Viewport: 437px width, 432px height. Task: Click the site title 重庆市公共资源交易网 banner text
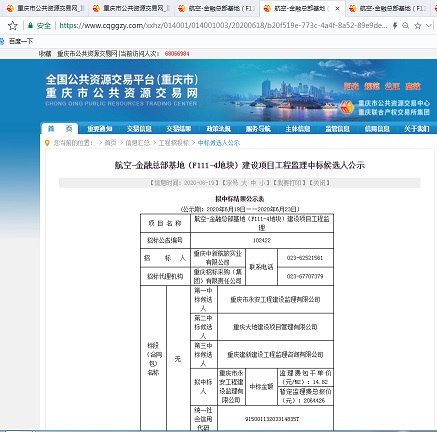pos(122,93)
